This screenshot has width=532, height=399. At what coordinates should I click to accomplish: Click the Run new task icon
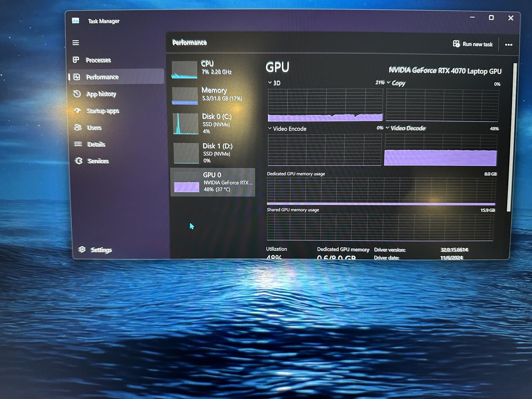(x=456, y=44)
